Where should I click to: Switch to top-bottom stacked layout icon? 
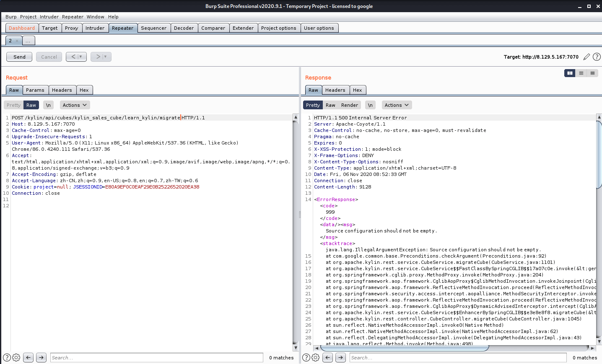click(581, 73)
